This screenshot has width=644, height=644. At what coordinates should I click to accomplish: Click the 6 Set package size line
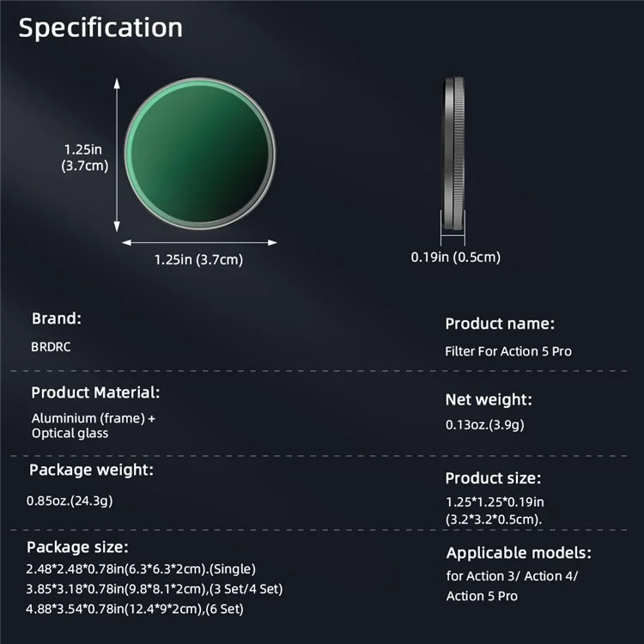tap(135, 609)
